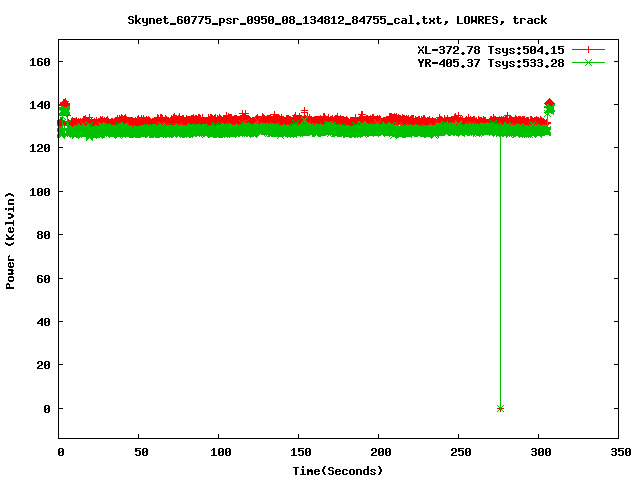640x480 pixels.
Task: Click y-axis tick label 100
Action: click(40, 192)
